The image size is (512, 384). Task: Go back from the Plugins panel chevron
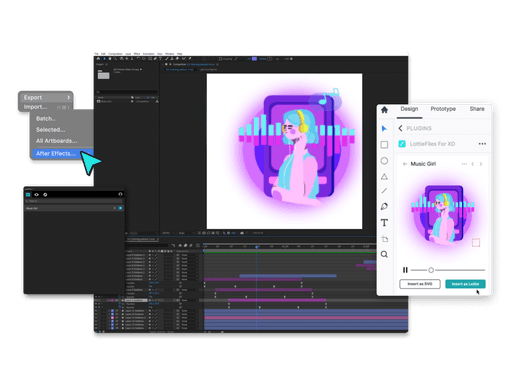click(x=400, y=128)
